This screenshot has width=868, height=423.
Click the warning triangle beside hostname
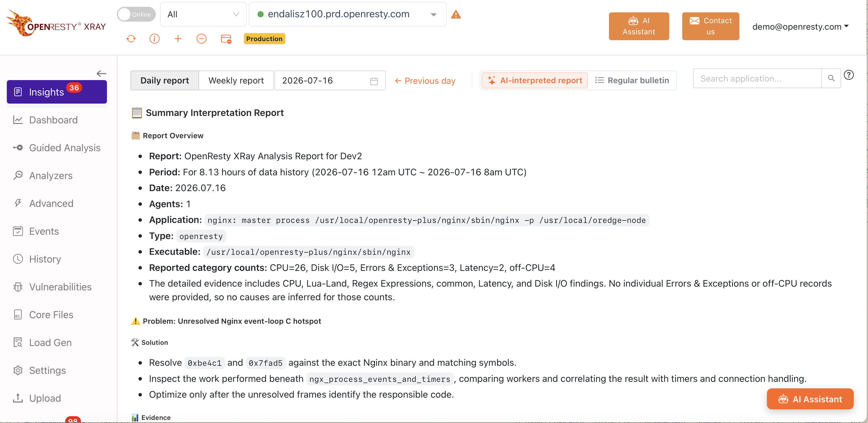click(x=456, y=14)
